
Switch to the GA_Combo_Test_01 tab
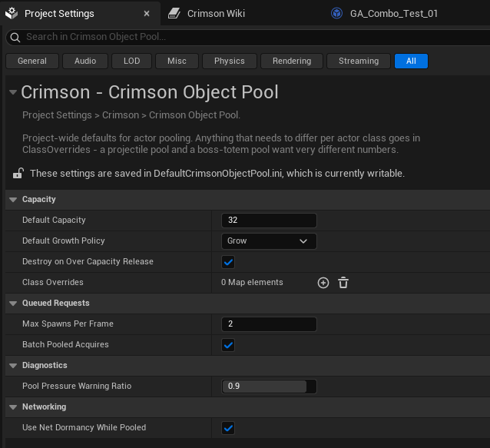point(394,13)
